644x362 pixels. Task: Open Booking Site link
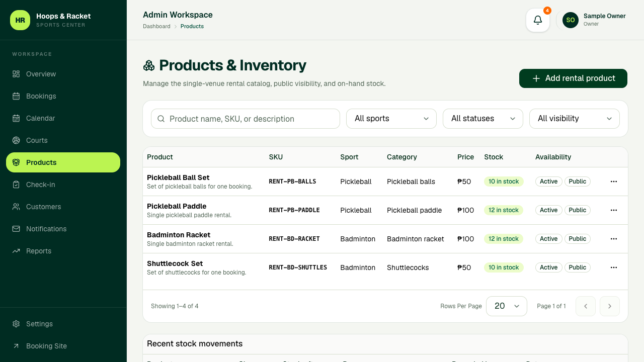(63, 346)
